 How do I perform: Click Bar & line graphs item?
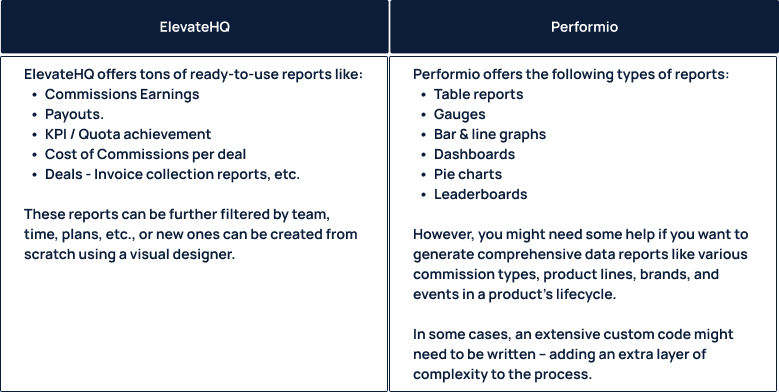[490, 134]
